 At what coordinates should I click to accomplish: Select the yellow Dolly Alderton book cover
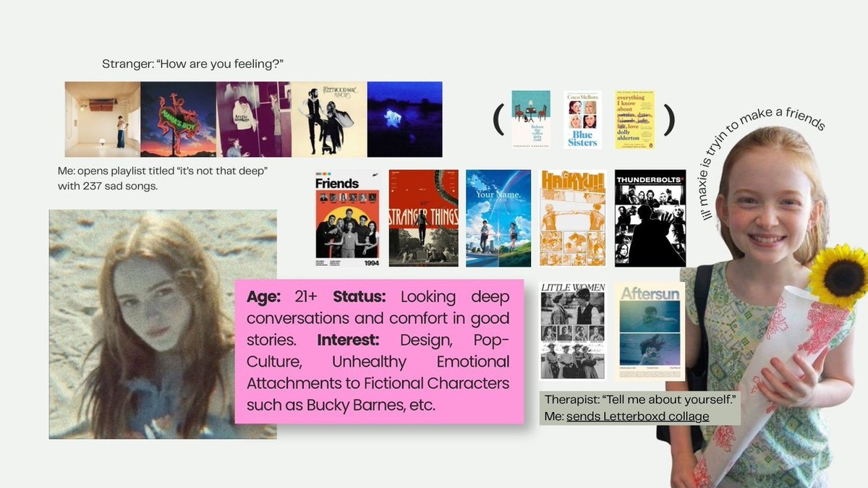pos(634,119)
